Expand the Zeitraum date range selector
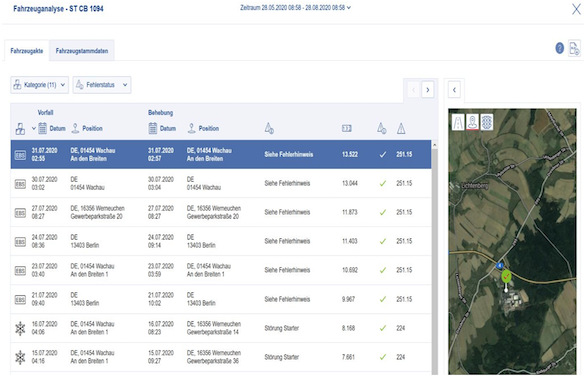Image resolution: width=584 pixels, height=380 pixels. tap(295, 7)
